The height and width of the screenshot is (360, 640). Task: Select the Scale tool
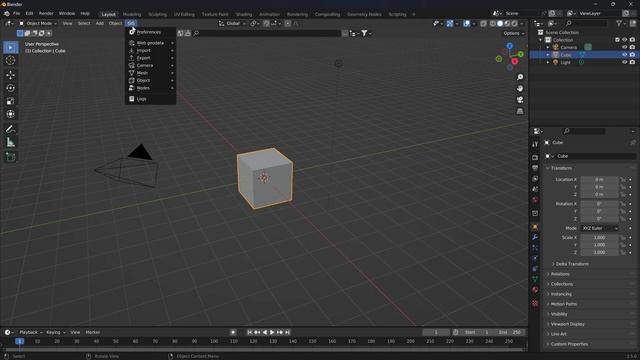[11, 101]
